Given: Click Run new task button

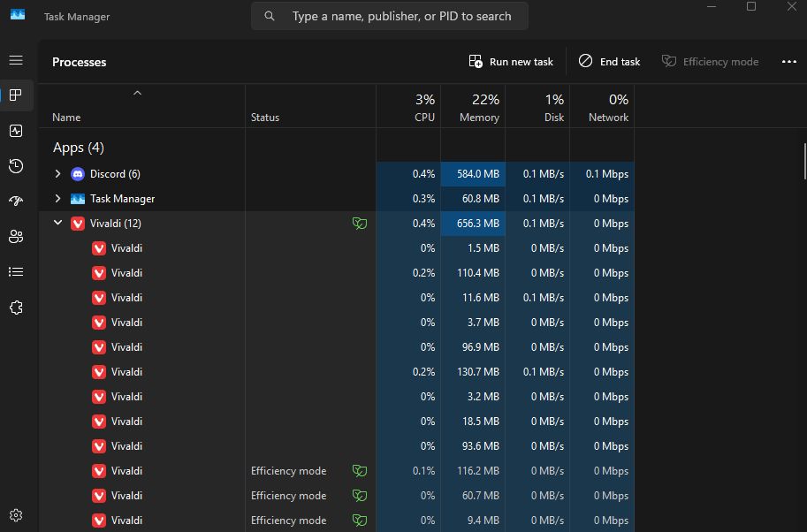Looking at the screenshot, I should click(511, 62).
